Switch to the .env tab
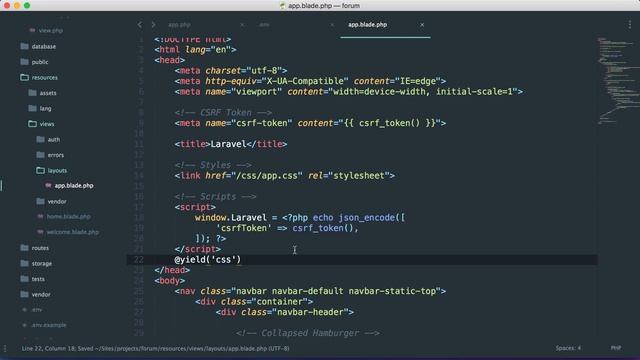 click(x=264, y=25)
